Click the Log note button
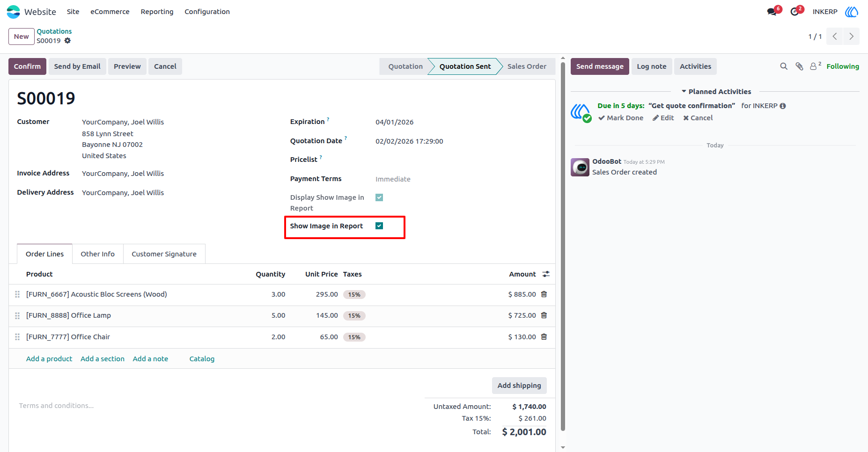Screen dimensions: 868x452 [652, 66]
